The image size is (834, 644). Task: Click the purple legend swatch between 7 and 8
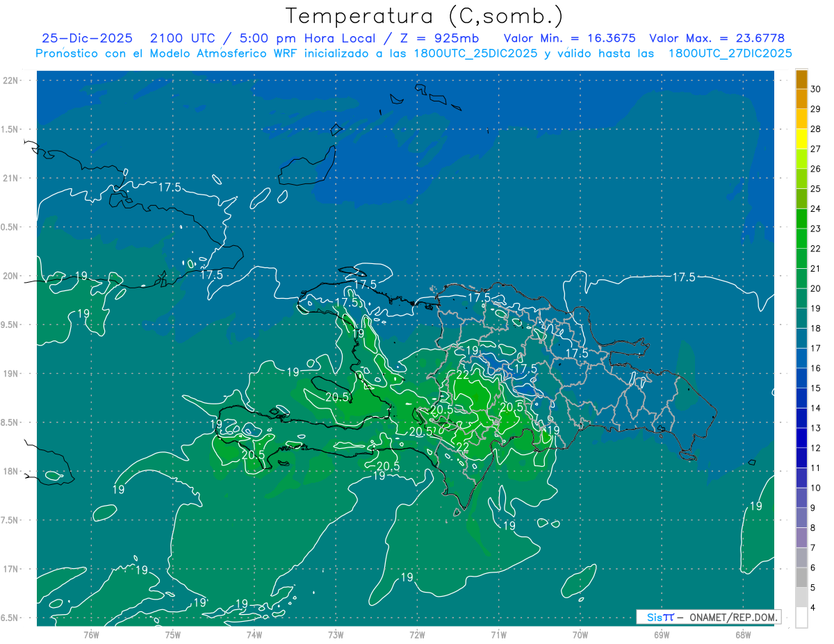coord(801,538)
